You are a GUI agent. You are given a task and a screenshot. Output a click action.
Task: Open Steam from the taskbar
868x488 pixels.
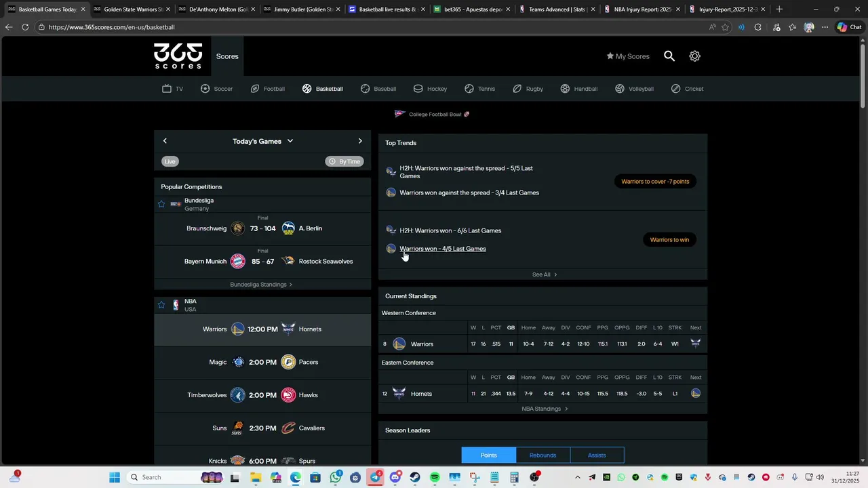point(415,477)
